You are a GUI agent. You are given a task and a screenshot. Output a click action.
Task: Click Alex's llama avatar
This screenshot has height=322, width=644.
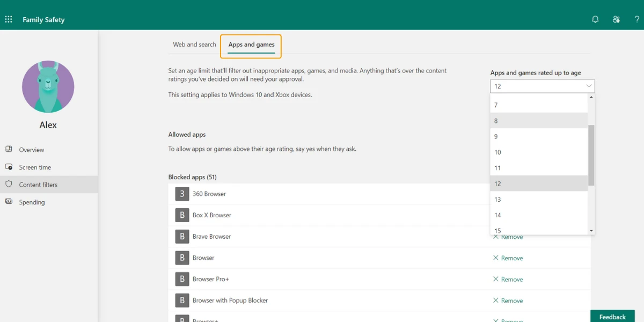[x=48, y=87]
